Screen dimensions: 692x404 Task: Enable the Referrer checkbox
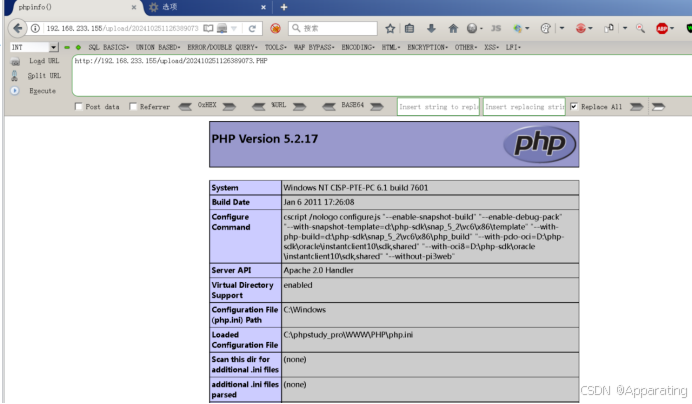click(133, 106)
